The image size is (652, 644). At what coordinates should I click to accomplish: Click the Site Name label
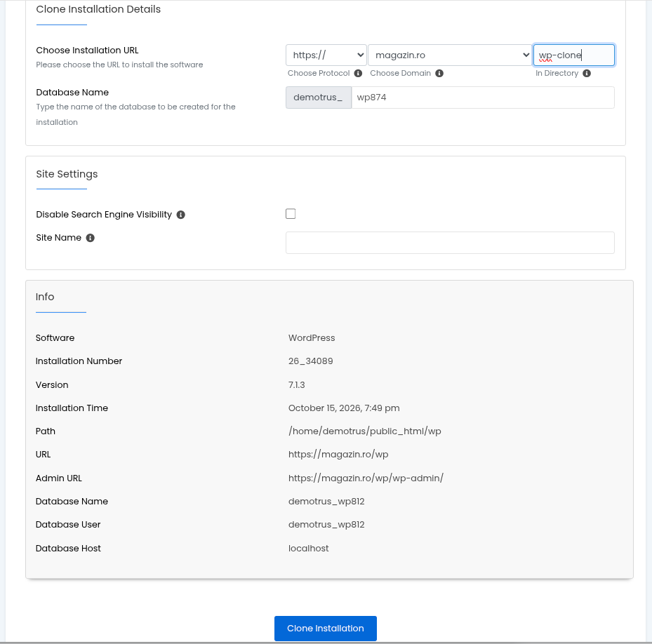59,238
